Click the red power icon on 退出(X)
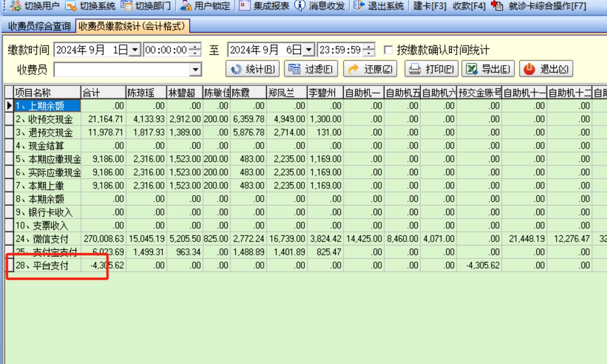The image size is (607, 364). tap(530, 69)
